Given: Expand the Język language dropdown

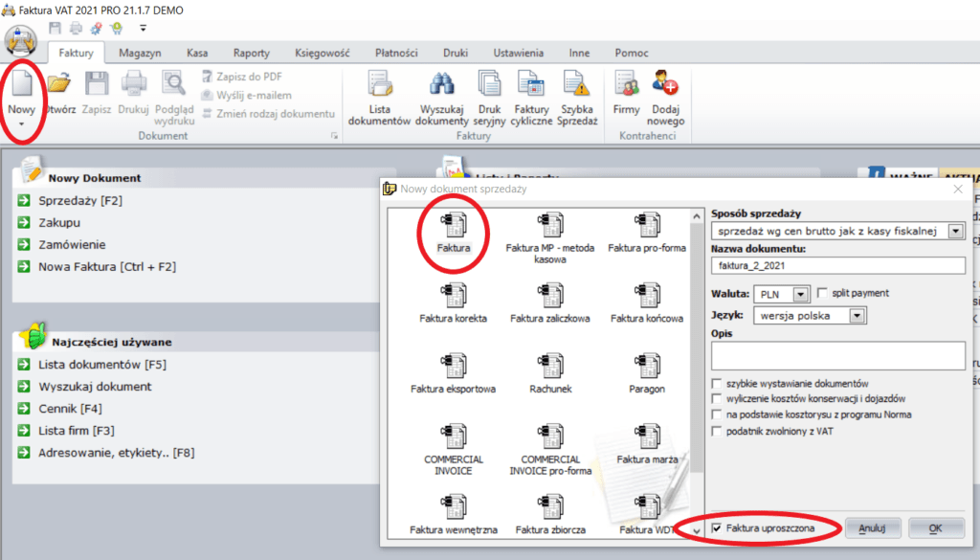Looking at the screenshot, I should (x=857, y=315).
